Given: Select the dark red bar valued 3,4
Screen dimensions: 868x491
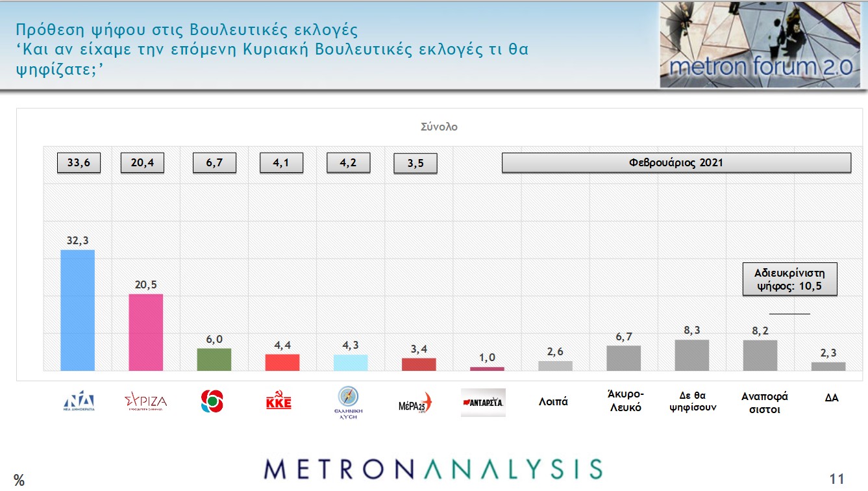Looking at the screenshot, I should (419, 364).
